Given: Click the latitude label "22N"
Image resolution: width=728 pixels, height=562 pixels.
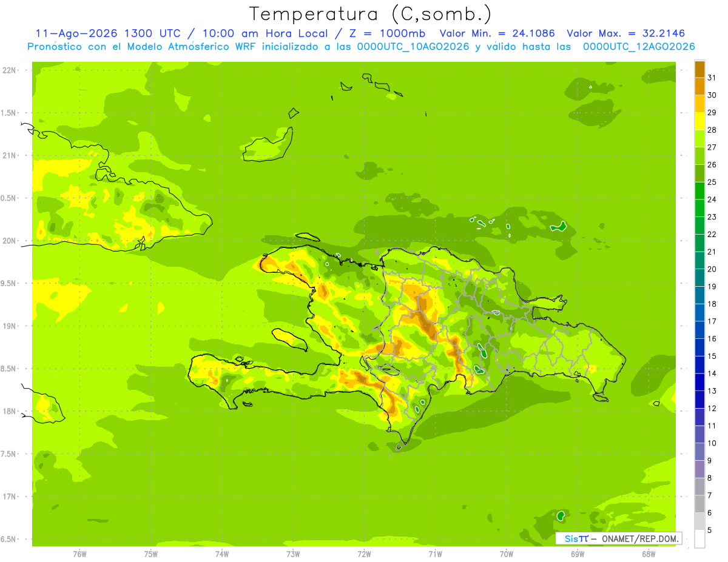Looking at the screenshot, I should pos(9,70).
